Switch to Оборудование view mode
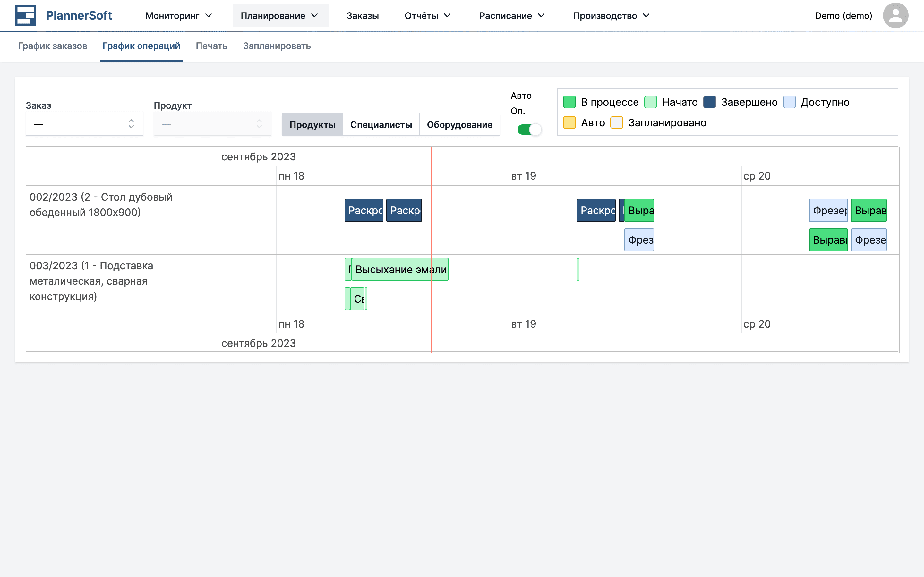Image resolution: width=924 pixels, height=577 pixels. [x=459, y=124]
